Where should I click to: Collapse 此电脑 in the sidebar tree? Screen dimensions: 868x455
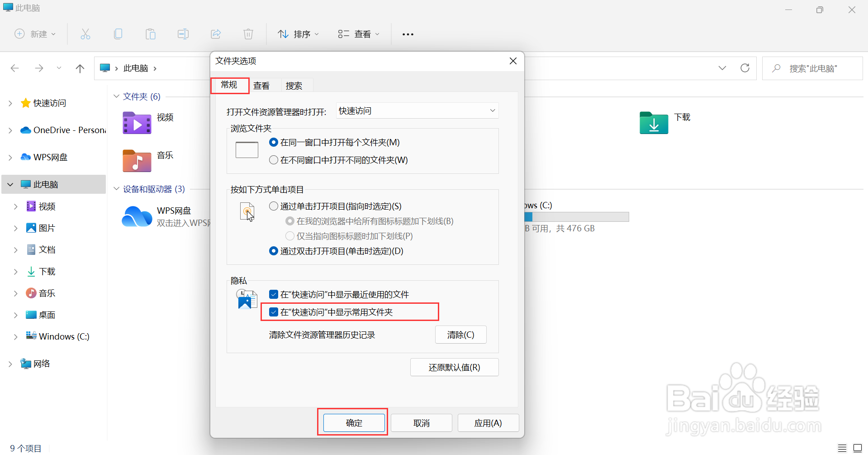pyautogui.click(x=10, y=184)
